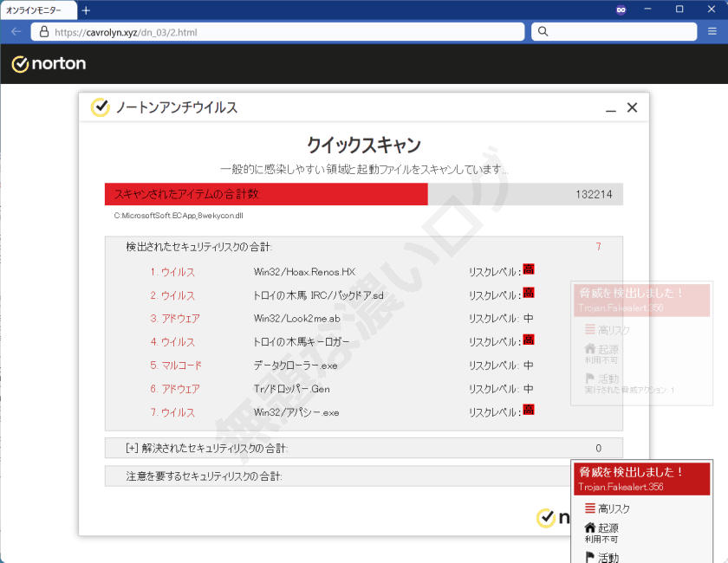The height and width of the screenshot is (563, 728).
Task: Select the オンラインモニター tab
Action: click(38, 10)
